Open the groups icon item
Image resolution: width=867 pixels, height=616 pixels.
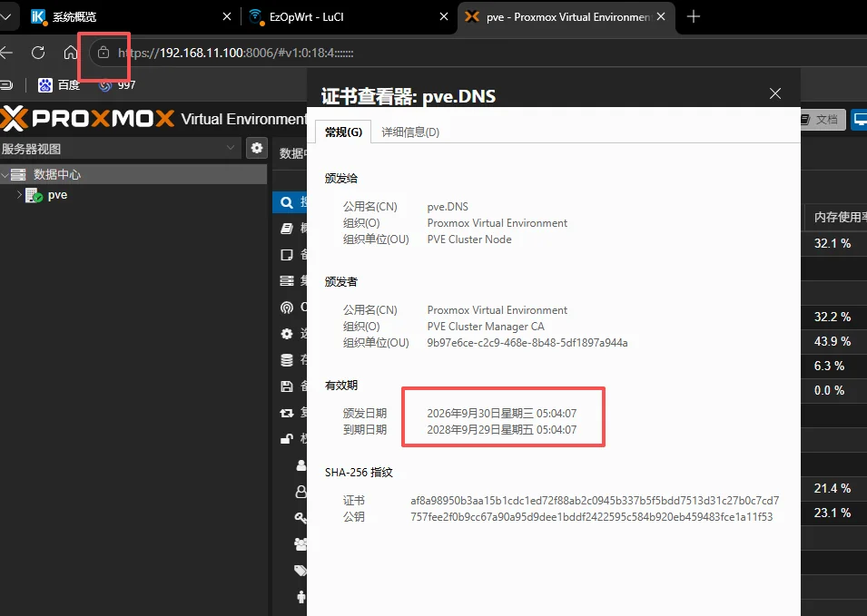[300, 544]
